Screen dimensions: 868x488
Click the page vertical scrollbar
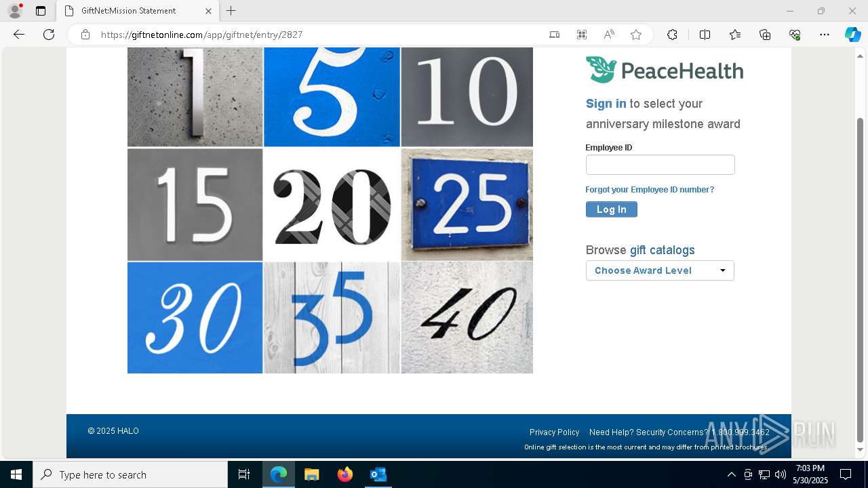coord(861,279)
